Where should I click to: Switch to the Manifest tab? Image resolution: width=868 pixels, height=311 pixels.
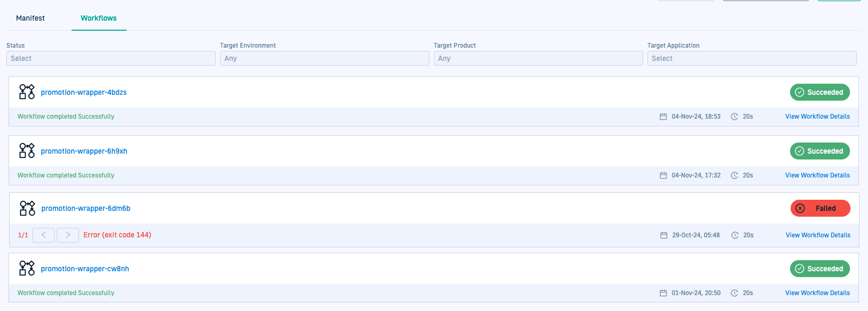point(30,18)
